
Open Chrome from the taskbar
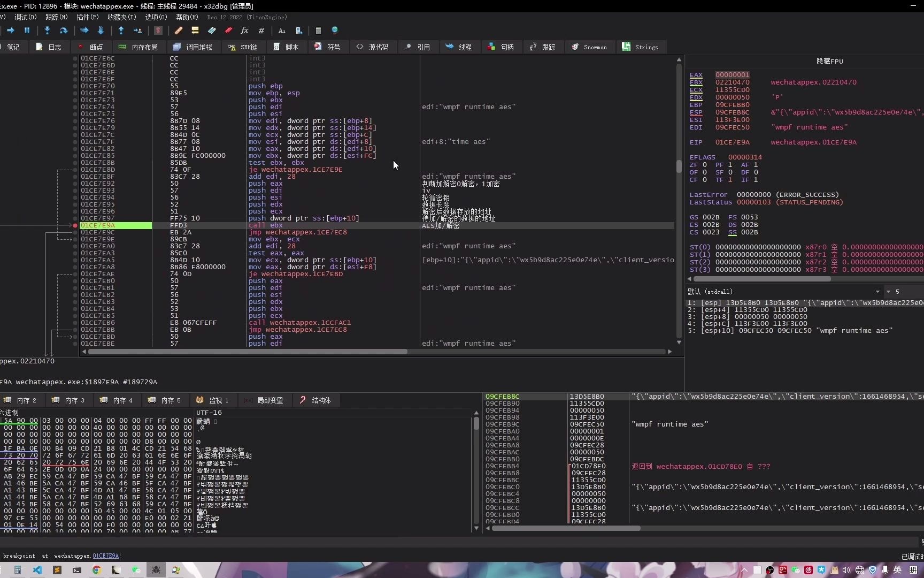(97, 570)
